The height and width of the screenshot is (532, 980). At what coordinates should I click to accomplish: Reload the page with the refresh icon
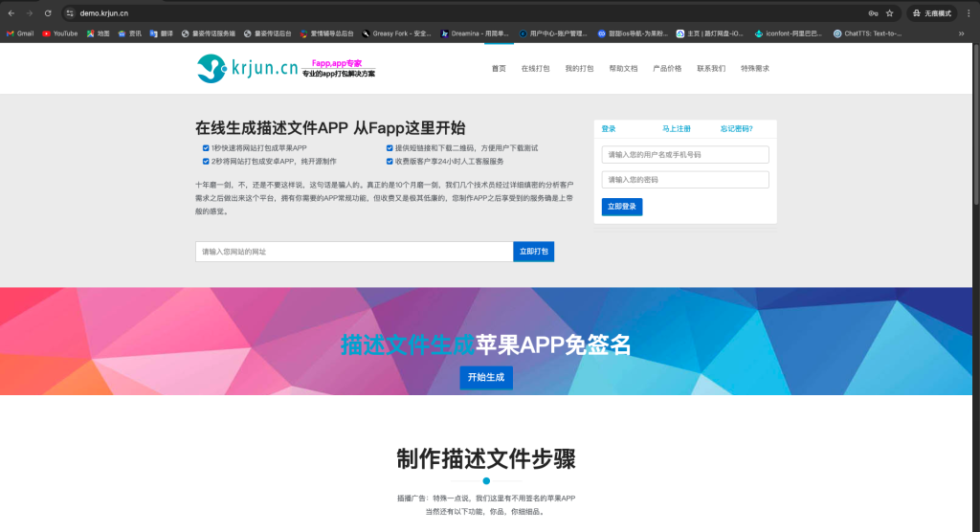coord(48,13)
